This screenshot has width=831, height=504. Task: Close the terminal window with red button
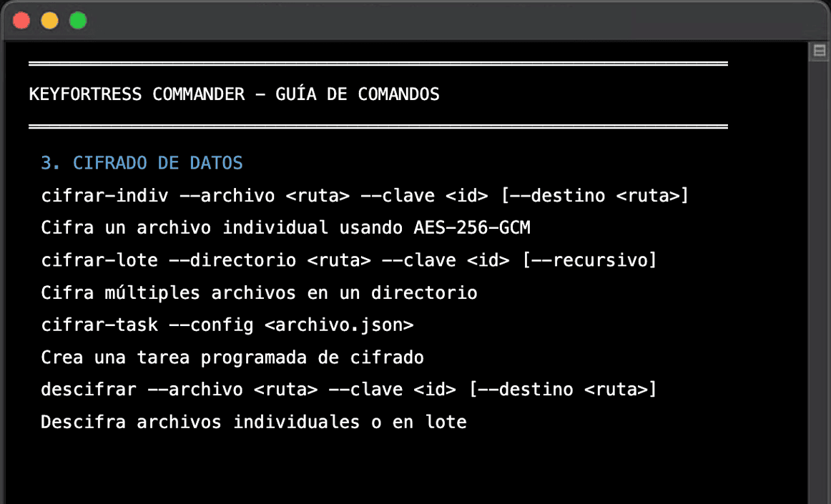click(22, 21)
